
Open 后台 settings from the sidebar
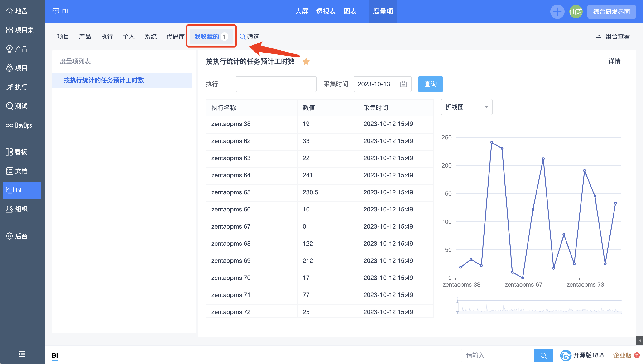point(16,236)
